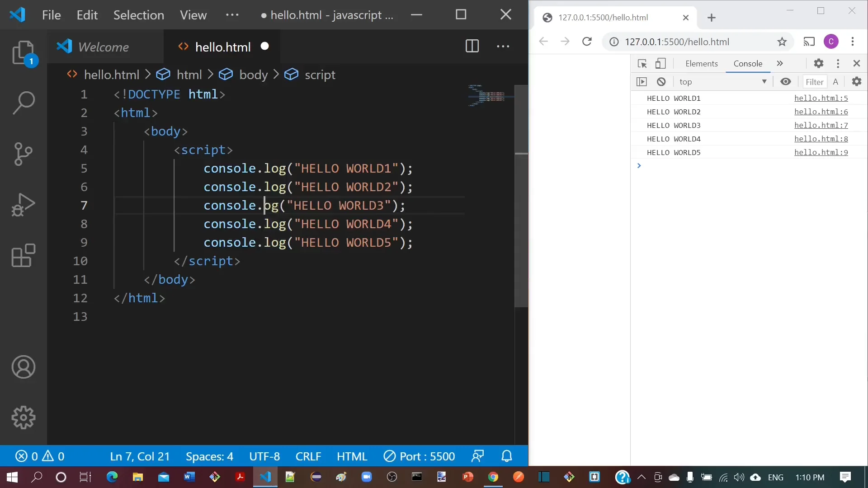The height and width of the screenshot is (488, 868).
Task: Toggle the bookmark star in the address bar
Action: click(782, 42)
